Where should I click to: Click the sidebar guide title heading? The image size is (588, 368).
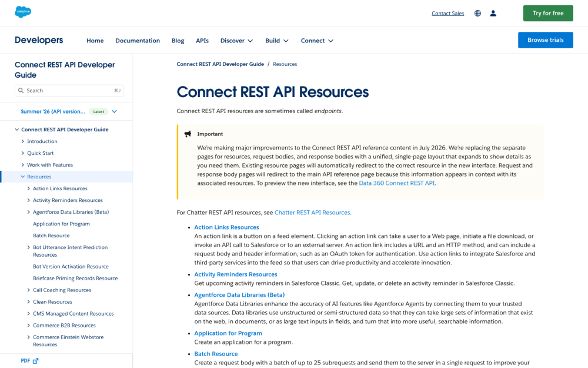tap(65, 70)
